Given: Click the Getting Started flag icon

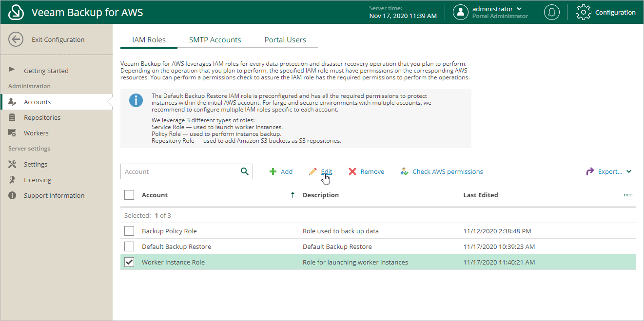Looking at the screenshot, I should click(13, 71).
